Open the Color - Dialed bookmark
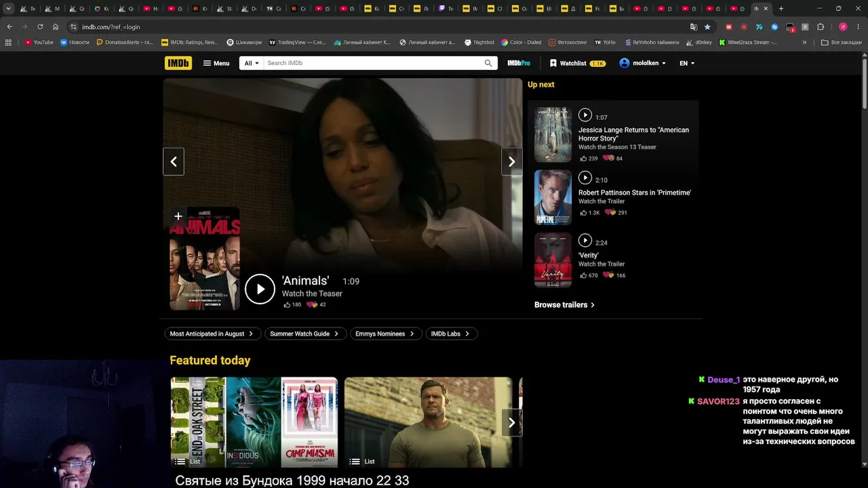The image size is (868, 488). [521, 42]
